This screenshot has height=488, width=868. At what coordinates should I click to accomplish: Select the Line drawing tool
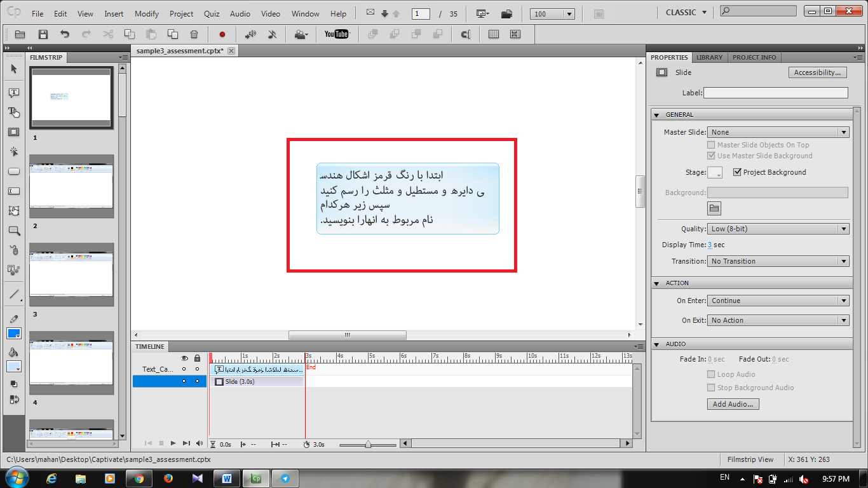coord(14,294)
